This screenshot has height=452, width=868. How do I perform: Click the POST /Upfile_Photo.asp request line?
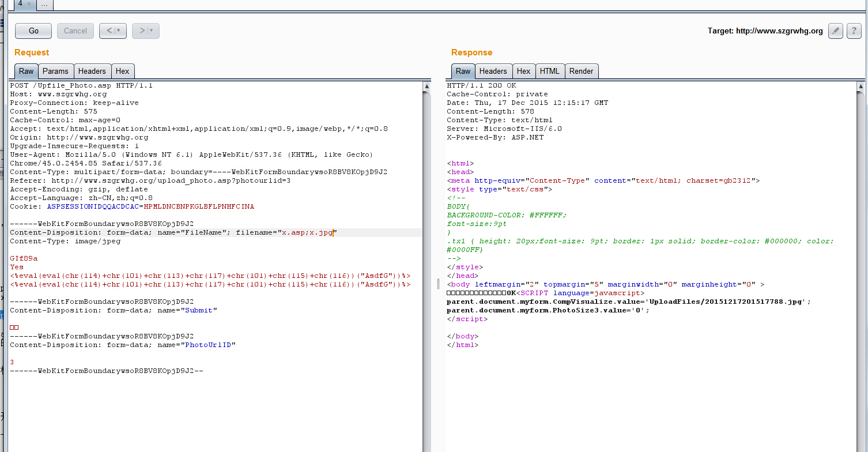pyautogui.click(x=81, y=85)
